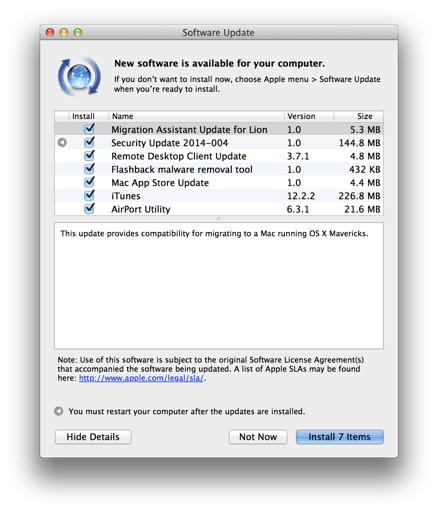The width and height of the screenshot is (438, 513).
Task: Close the Software Update window
Action: pyautogui.click(x=50, y=32)
